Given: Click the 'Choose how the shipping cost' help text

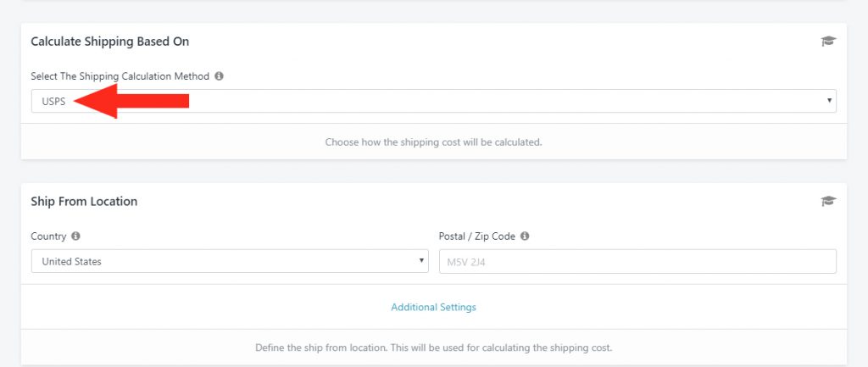Looking at the screenshot, I should pyautogui.click(x=433, y=142).
